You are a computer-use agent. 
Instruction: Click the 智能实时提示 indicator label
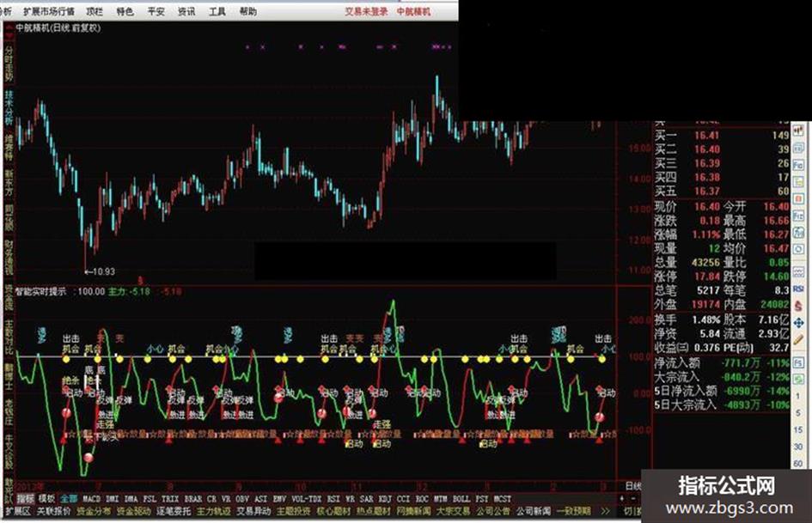pyautogui.click(x=41, y=291)
